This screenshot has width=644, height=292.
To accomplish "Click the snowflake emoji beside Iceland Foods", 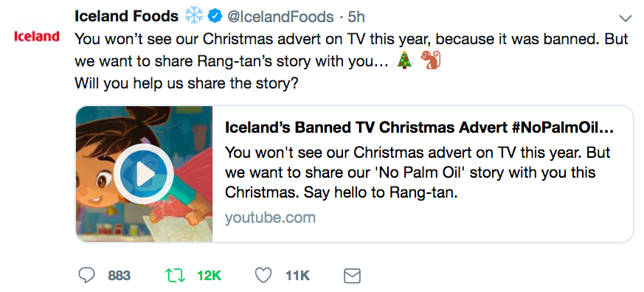I will click(x=194, y=16).
